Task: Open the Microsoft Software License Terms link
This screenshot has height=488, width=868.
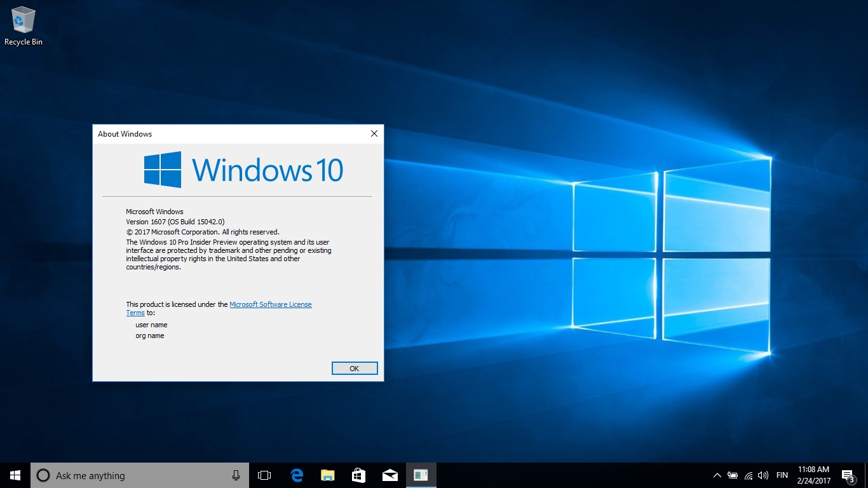Action: click(271, 304)
